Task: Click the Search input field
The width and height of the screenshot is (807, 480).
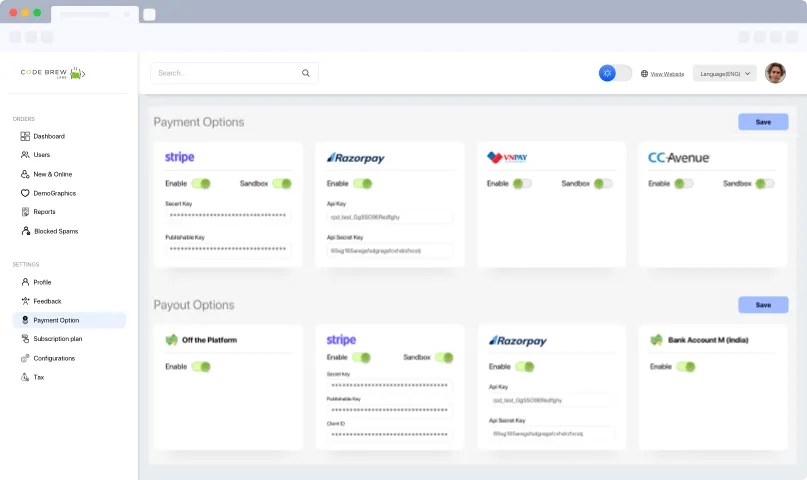Action: [x=234, y=73]
